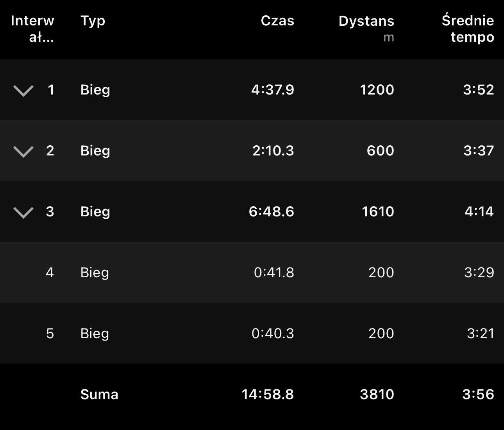
Task: Click the 0:41.8 time in interval 4
Action: click(274, 273)
